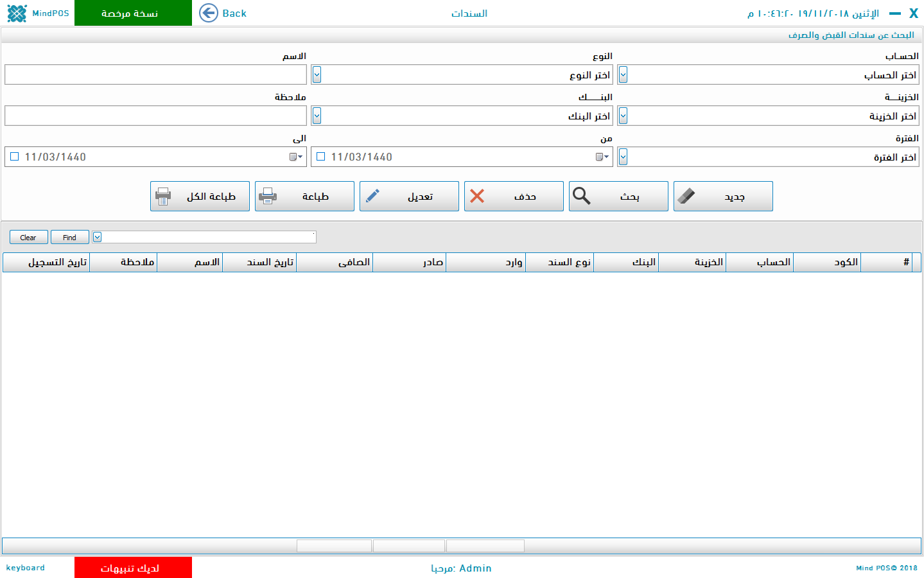This screenshot has width=924, height=578.
Task: Click the name 'الاسم' text field
Action: coord(155,75)
